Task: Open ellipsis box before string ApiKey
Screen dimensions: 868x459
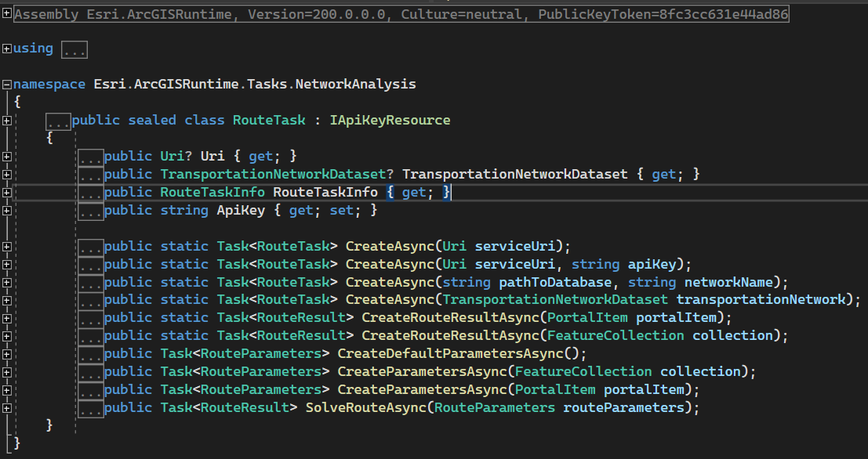Action: 90,211
